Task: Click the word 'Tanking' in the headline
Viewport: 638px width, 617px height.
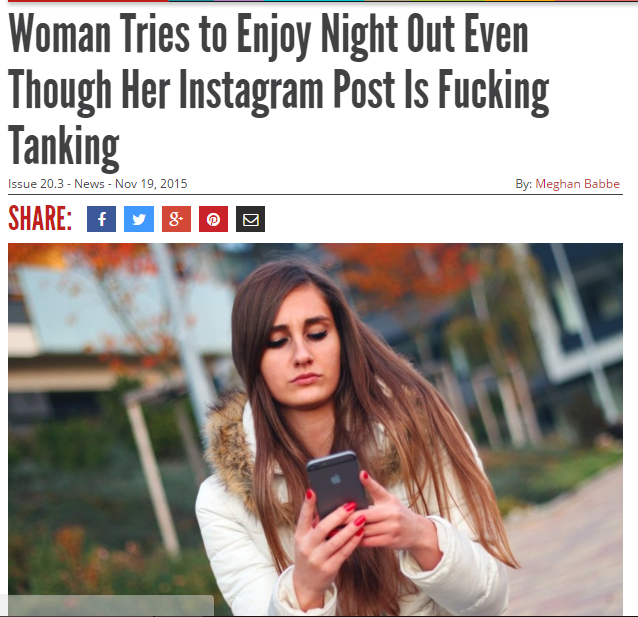Action: [64, 147]
